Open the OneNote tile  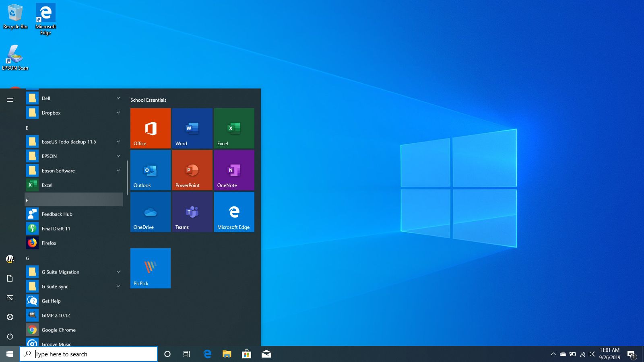coord(234,170)
